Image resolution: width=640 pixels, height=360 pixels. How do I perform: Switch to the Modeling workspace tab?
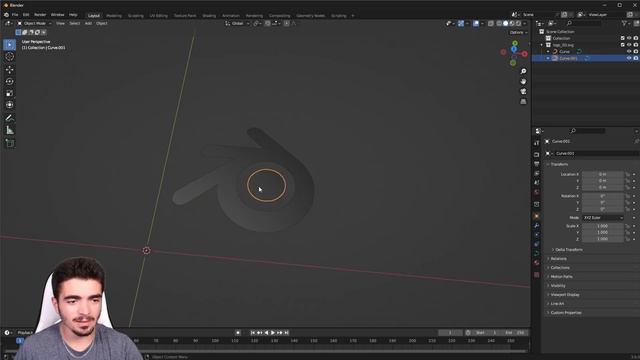click(x=114, y=16)
